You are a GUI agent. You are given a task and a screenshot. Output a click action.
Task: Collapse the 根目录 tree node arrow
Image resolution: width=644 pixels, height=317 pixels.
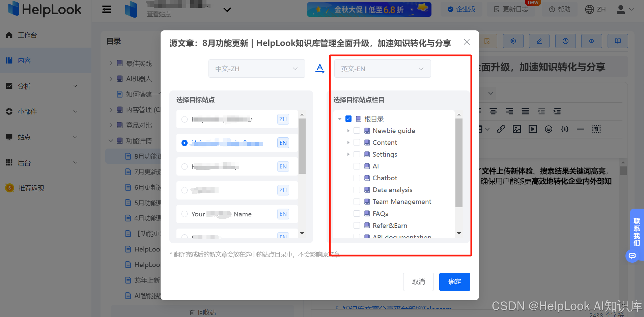(340, 119)
